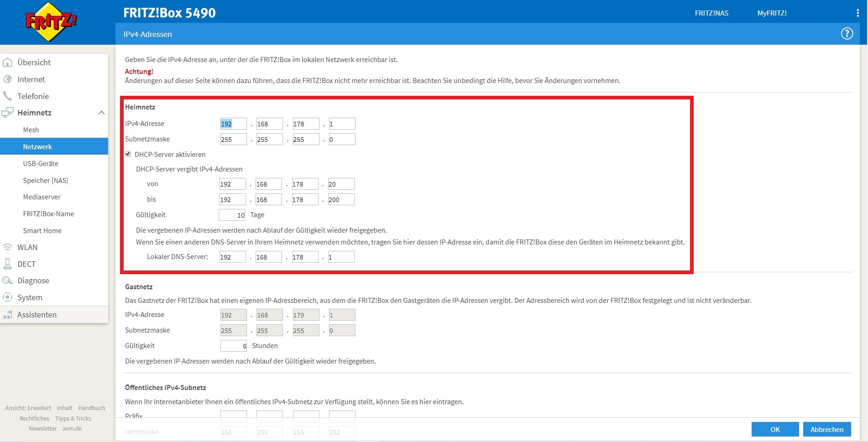Screen dimensions: 868x442
Task: Click the Telefonie phone handset icon
Action: pyautogui.click(x=8, y=96)
